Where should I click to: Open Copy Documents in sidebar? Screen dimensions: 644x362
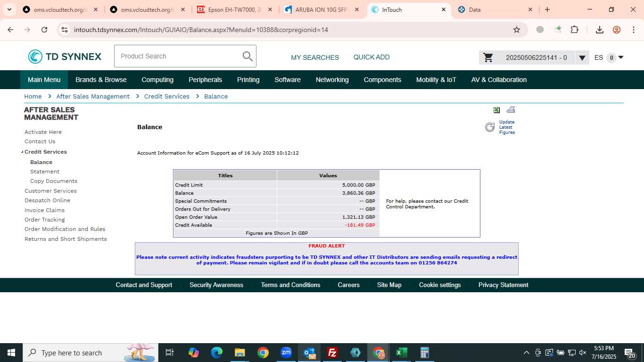point(54,181)
